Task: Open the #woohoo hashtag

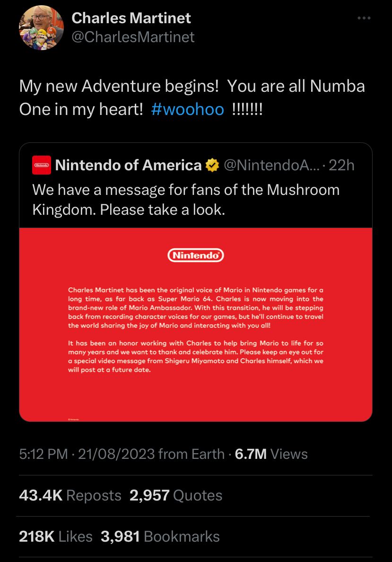Action: (x=188, y=109)
